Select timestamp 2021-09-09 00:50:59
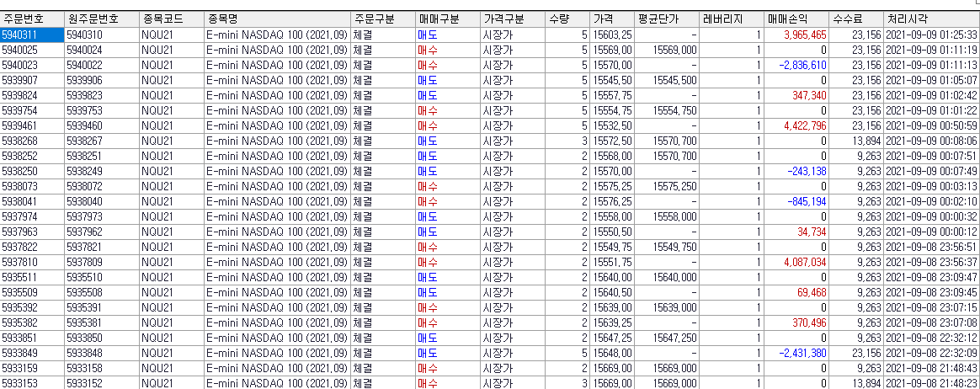The width and height of the screenshot is (980, 389). pyautogui.click(x=931, y=125)
